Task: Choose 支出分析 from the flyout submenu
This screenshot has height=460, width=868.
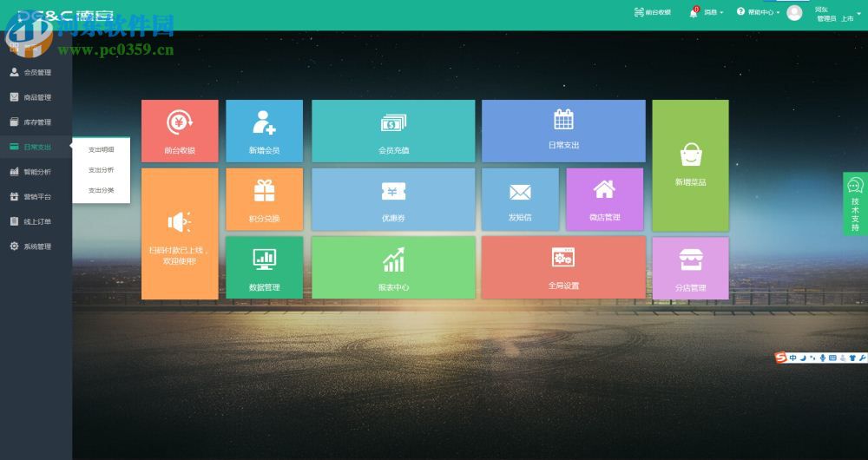Action: point(102,170)
